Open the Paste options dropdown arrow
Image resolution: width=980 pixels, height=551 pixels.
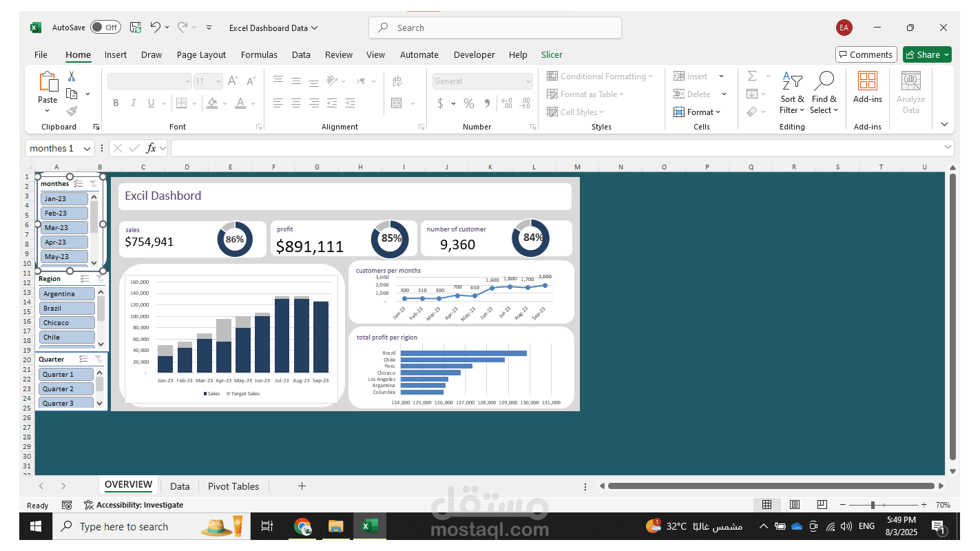[48, 110]
